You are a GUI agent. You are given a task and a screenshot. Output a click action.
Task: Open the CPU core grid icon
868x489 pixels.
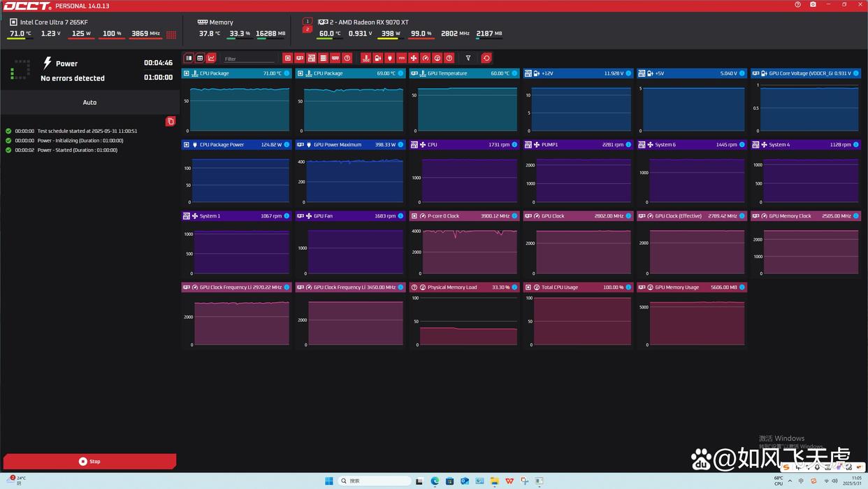(171, 34)
